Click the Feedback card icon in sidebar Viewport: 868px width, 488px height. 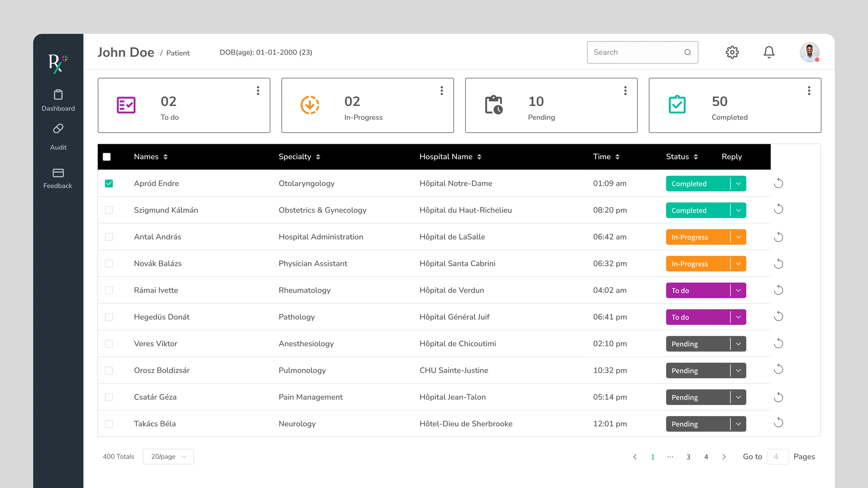tap(58, 173)
